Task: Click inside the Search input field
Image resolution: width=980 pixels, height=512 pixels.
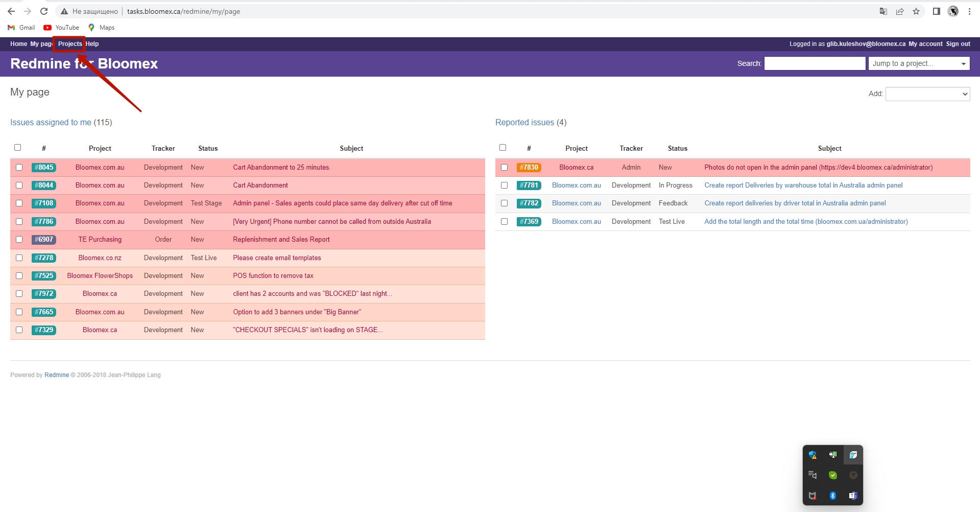Action: pyautogui.click(x=815, y=63)
